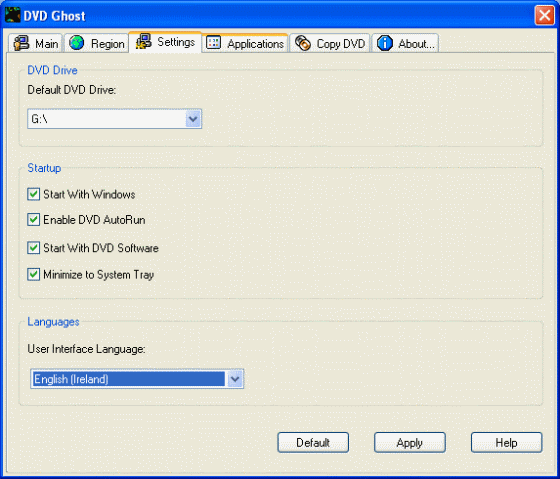
Task: Click the Settings tab icon
Action: point(144,41)
